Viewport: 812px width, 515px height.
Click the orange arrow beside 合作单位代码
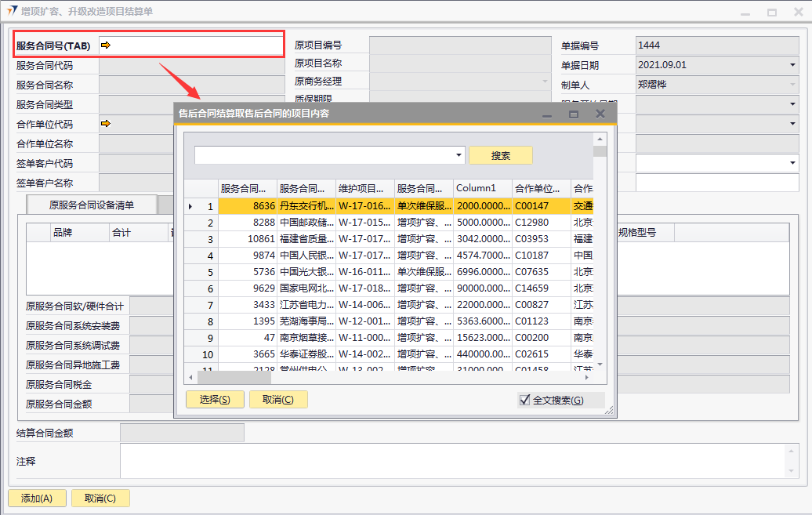[x=106, y=124]
